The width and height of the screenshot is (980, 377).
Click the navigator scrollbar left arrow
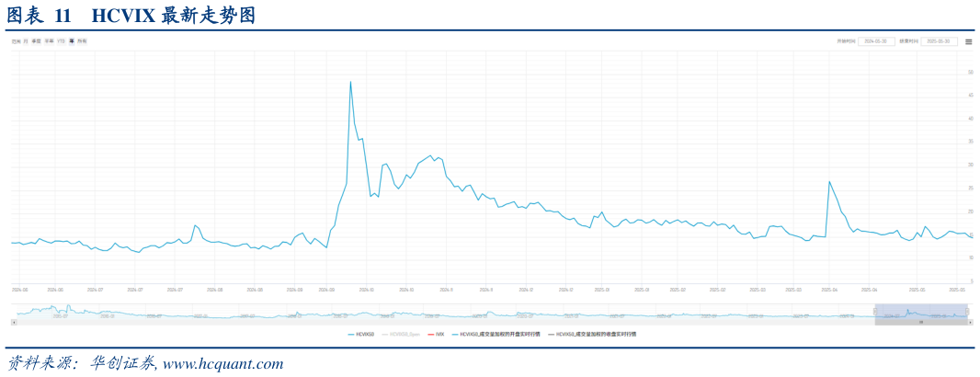click(x=13, y=323)
